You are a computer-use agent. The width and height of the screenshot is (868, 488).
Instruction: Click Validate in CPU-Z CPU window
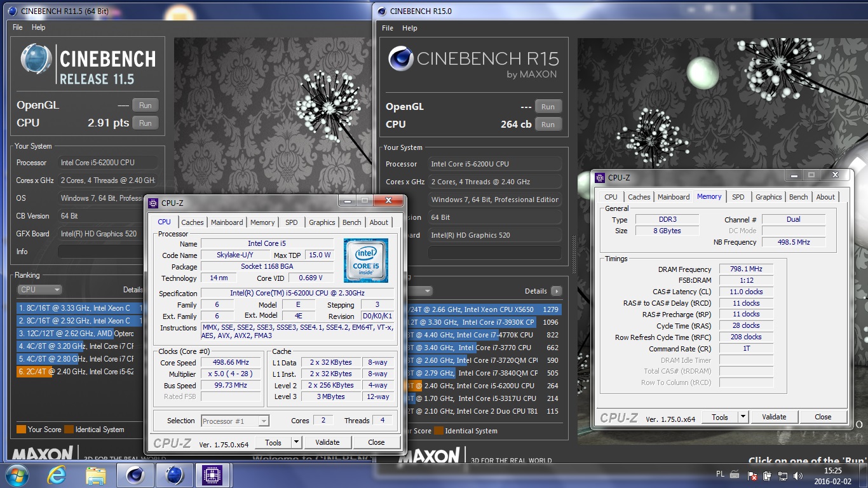(x=327, y=442)
